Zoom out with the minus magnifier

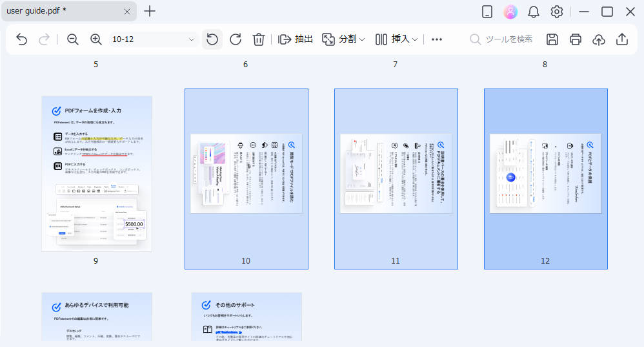tap(73, 39)
